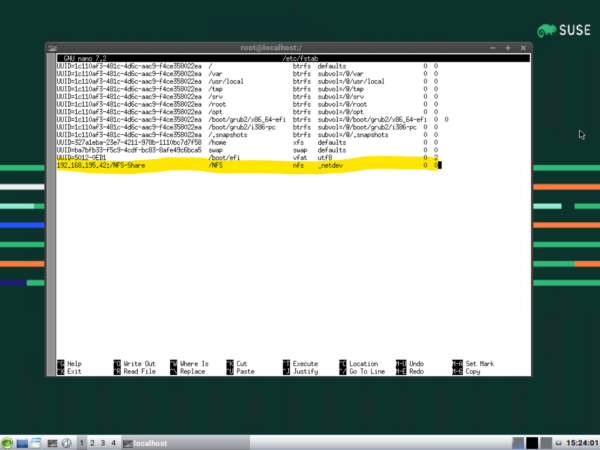600x450 pixels.
Task: Minimize the root@localhost terminal window
Action: pos(493,48)
